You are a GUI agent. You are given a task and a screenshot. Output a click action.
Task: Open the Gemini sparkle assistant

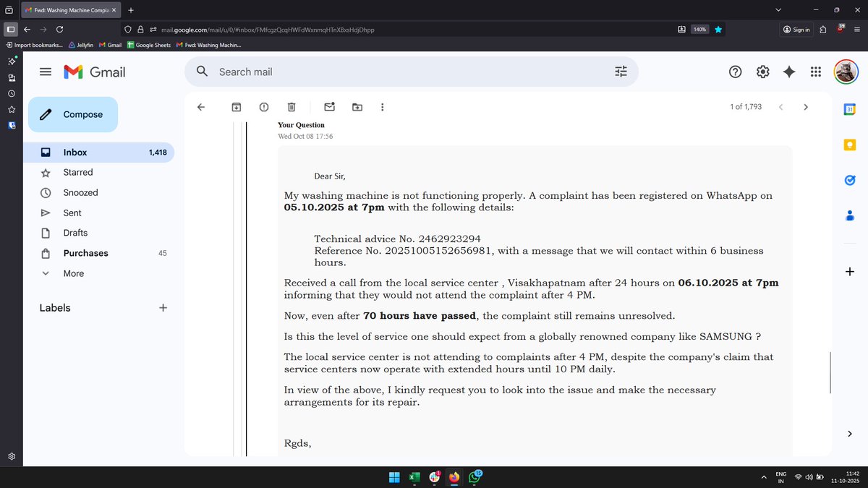[789, 72]
